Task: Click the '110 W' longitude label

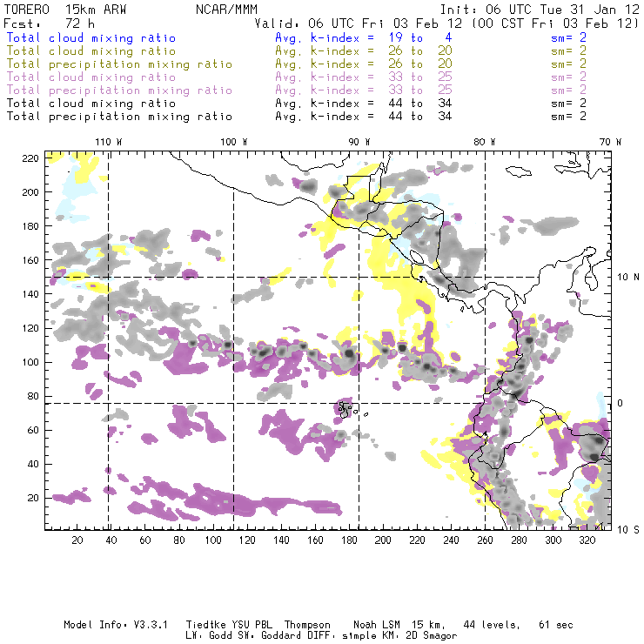Action: [x=109, y=142]
